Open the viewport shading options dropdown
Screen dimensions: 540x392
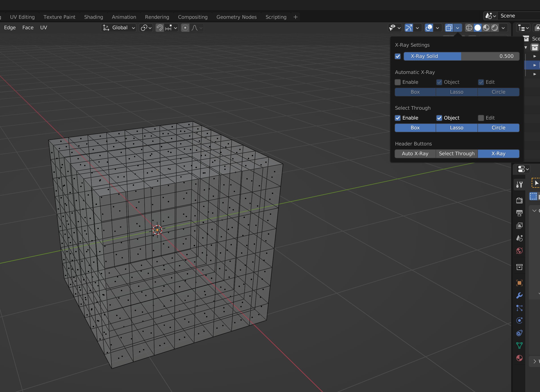[503, 28]
